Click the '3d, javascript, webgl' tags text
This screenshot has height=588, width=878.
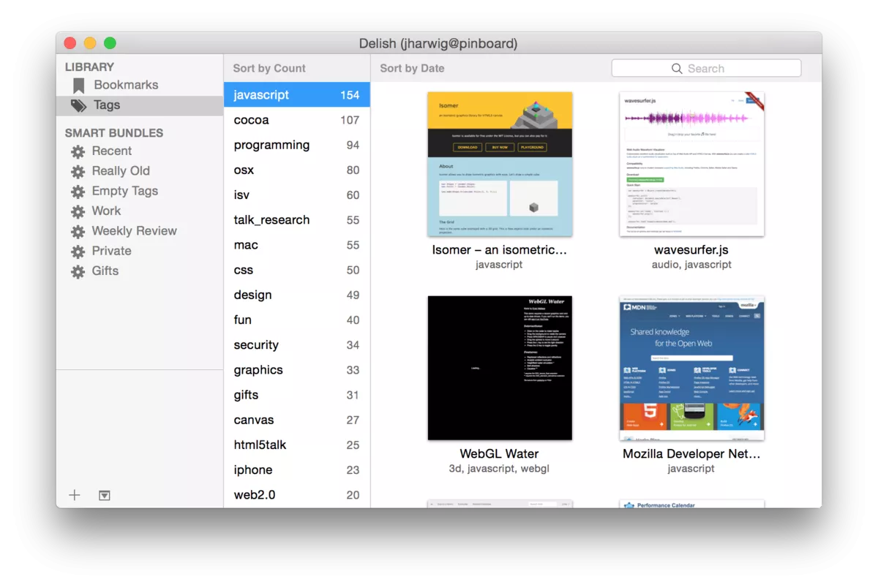tap(499, 469)
